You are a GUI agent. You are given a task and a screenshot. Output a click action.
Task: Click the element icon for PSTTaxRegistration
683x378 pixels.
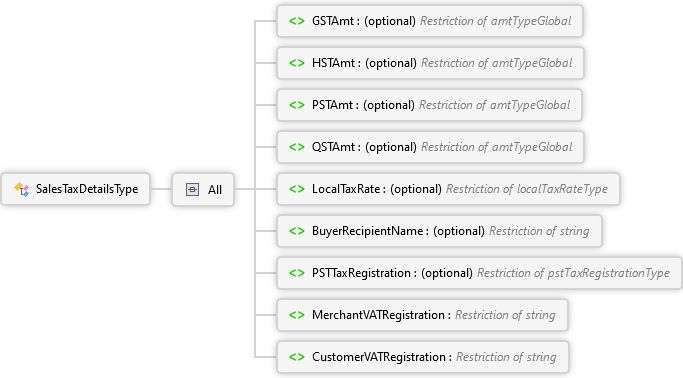coord(297,273)
